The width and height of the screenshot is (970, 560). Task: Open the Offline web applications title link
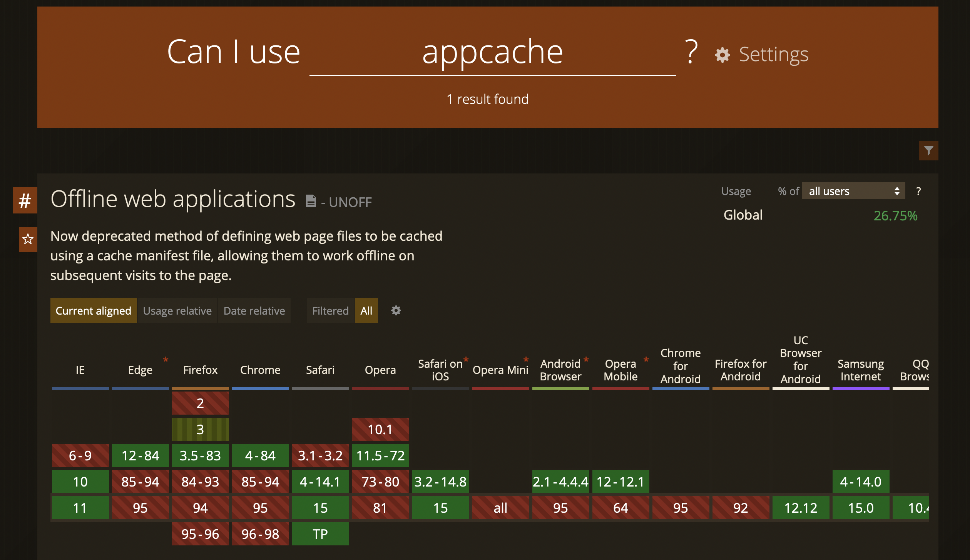tap(173, 199)
